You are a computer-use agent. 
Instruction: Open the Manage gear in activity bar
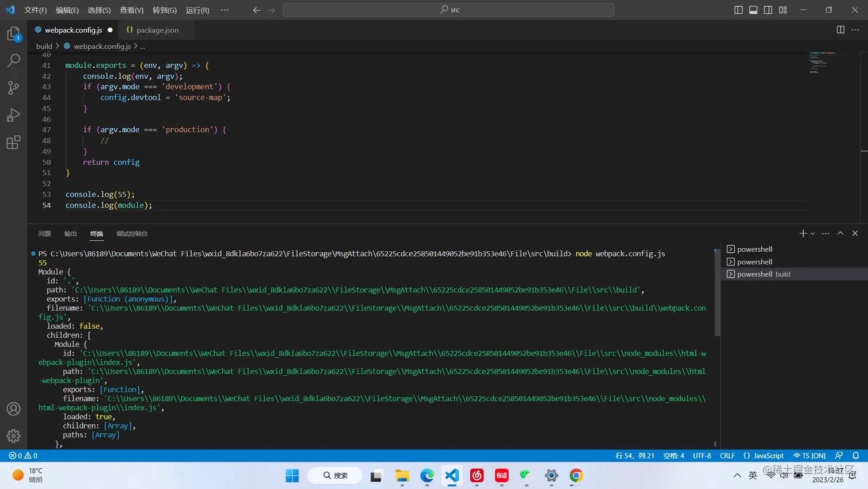[14, 436]
